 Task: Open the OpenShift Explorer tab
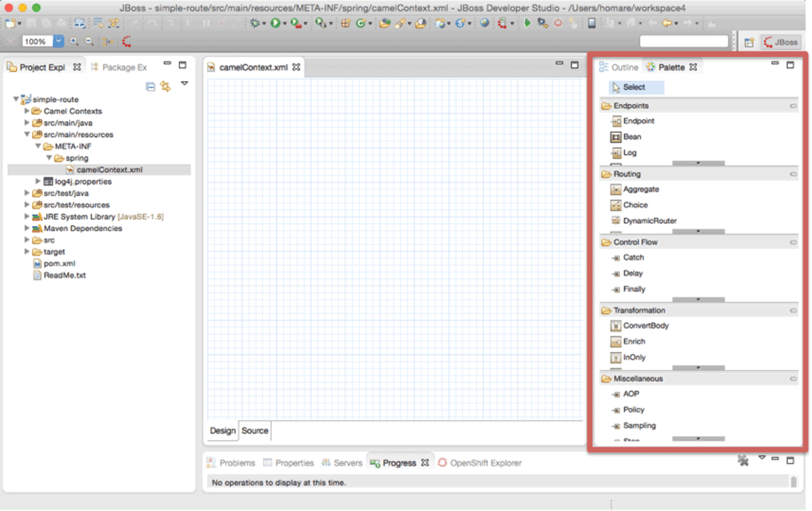[x=480, y=463]
